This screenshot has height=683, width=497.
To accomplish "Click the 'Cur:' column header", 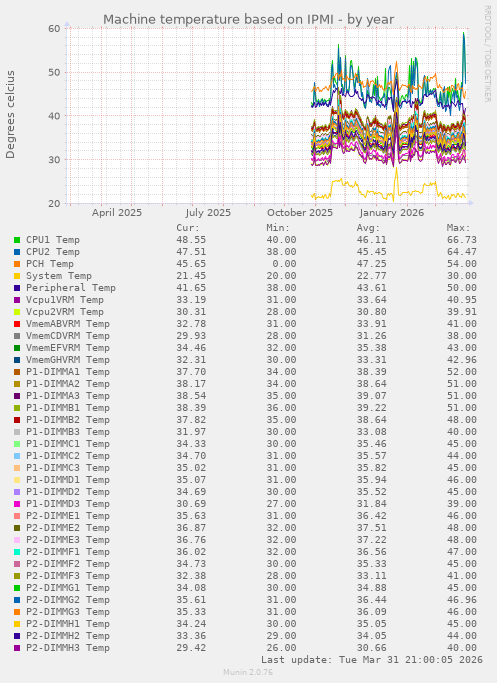I will 188,228.
